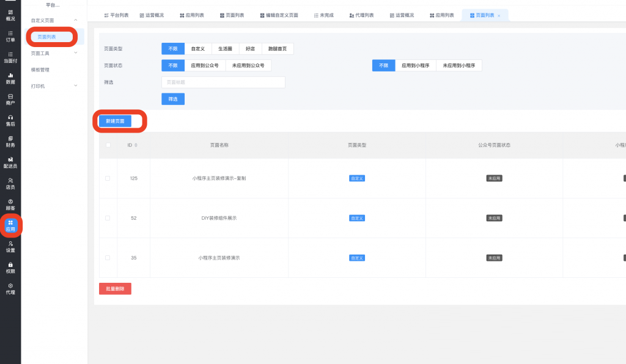Screen dimensions: 626x364
Task: Toggle the select-all checkbox in table header
Action: 108,145
